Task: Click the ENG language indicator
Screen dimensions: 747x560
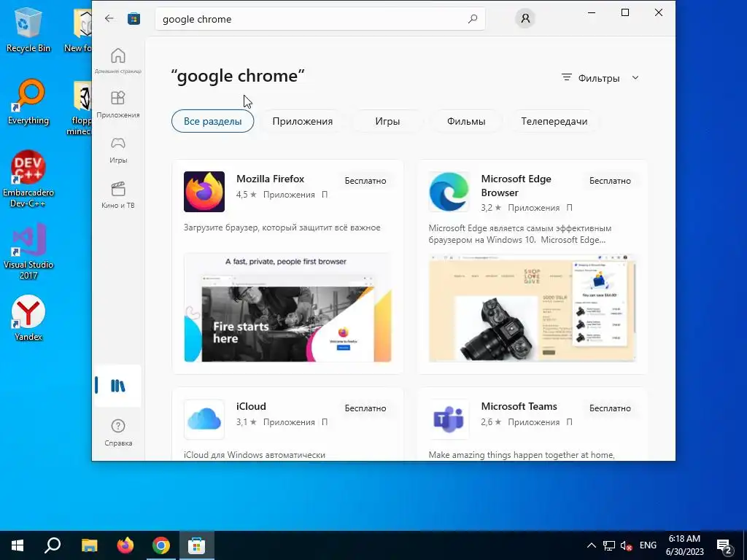Action: click(648, 545)
